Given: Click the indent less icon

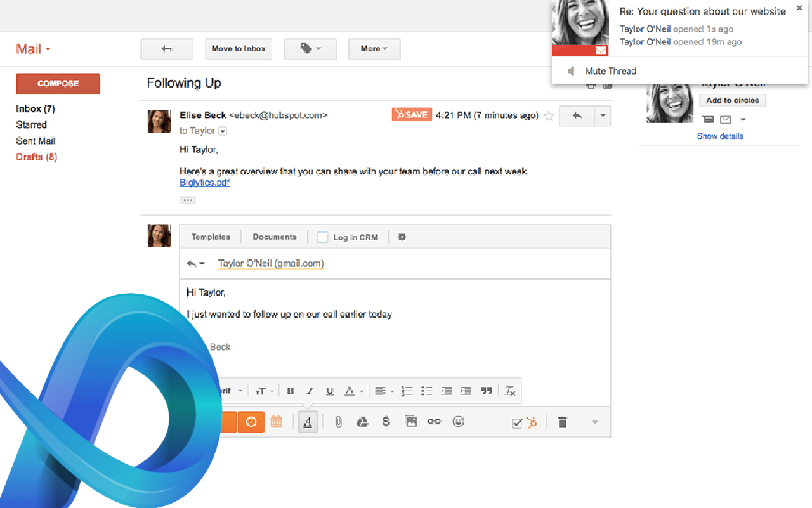Looking at the screenshot, I should pos(447,391).
